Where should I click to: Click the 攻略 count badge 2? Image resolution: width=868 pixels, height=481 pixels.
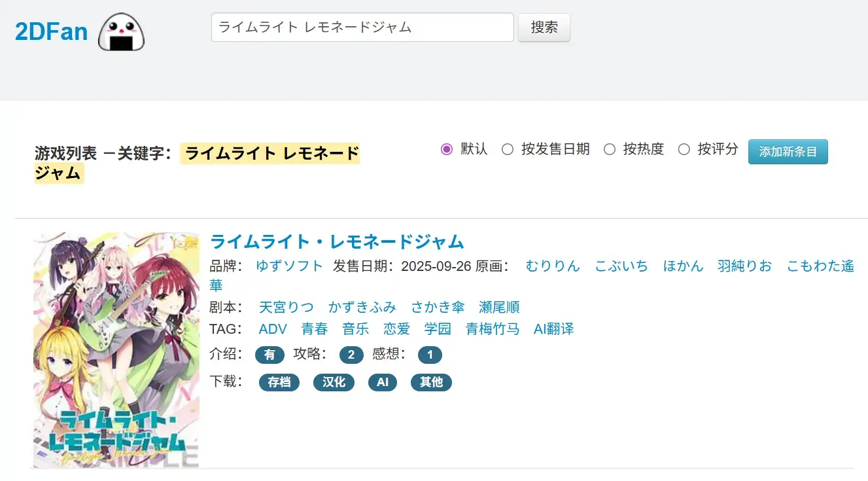(351, 355)
